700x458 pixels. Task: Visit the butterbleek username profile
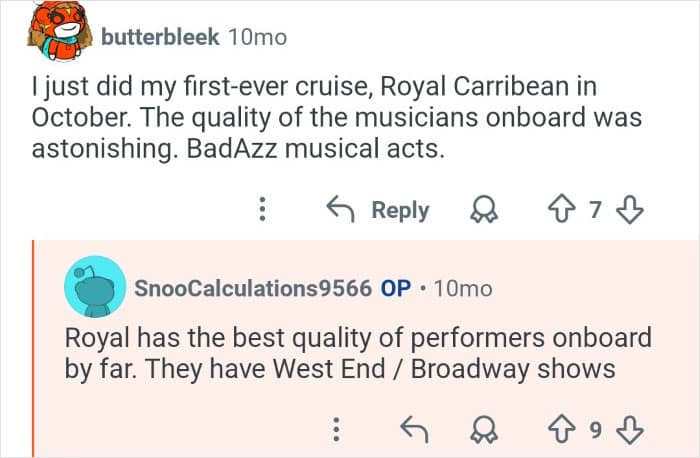(159, 37)
